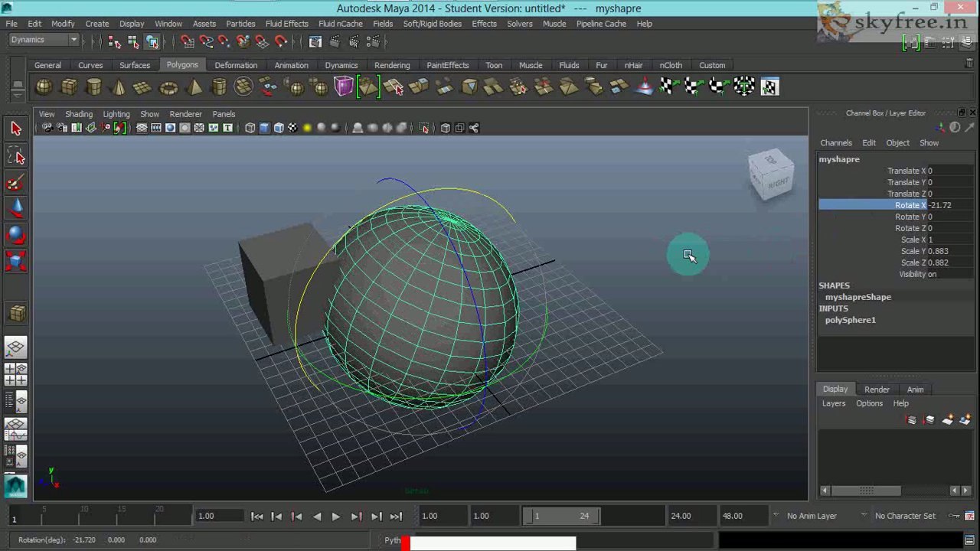Click the layer editor horizontal scrollbar
980x551 pixels.
pos(868,491)
